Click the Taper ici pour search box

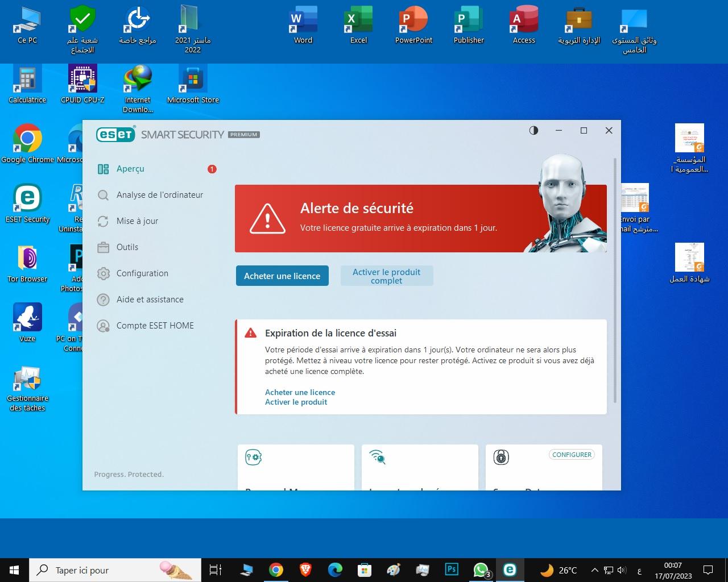coord(114,569)
